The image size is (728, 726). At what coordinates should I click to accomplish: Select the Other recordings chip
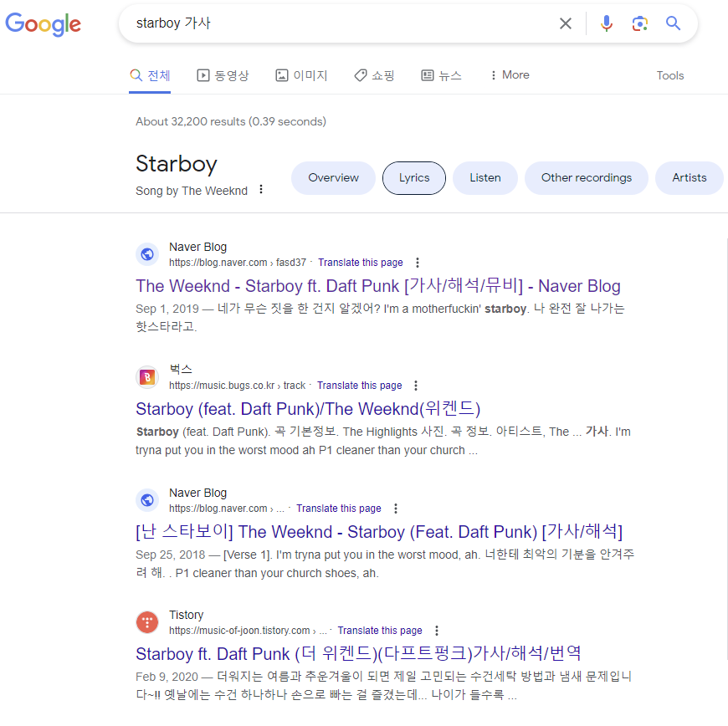[x=587, y=178]
